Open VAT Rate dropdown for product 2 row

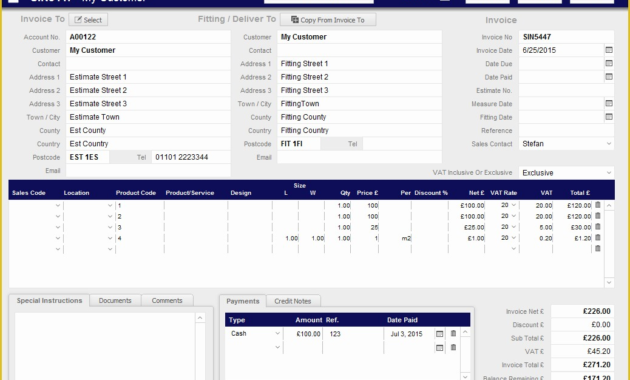[514, 216]
